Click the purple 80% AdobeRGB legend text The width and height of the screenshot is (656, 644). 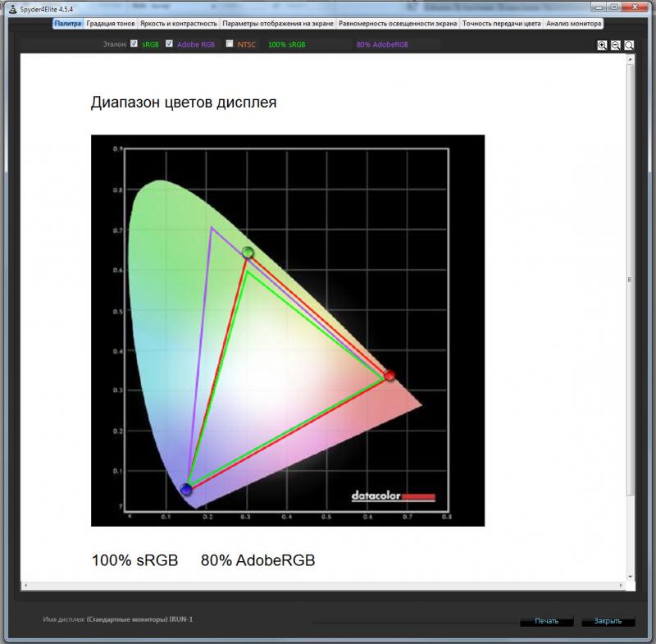tap(382, 44)
